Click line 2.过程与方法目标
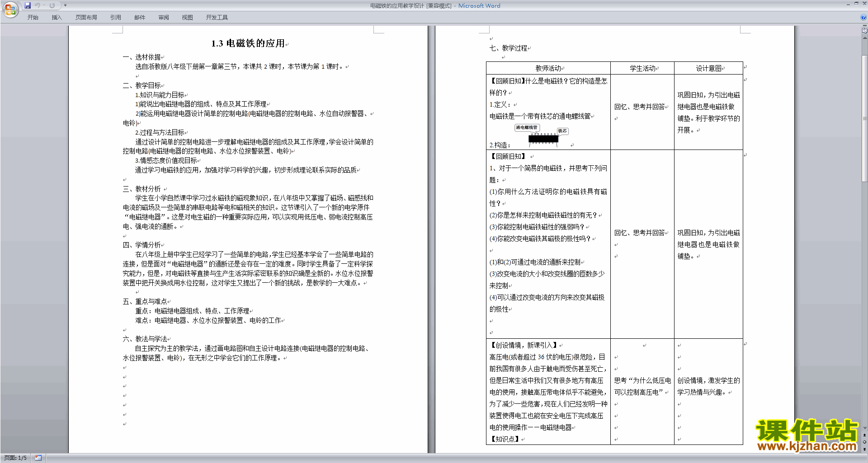Image resolution: width=868 pixels, height=463 pixels. (160, 132)
